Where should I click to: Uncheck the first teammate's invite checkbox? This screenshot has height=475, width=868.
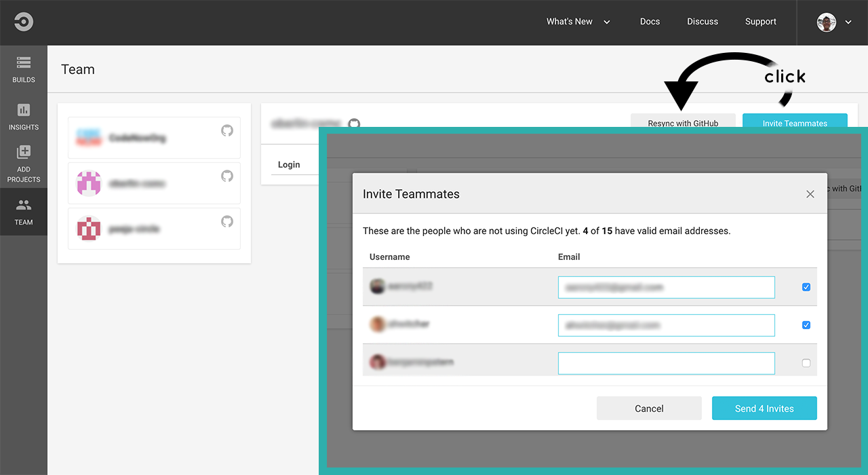tap(806, 287)
